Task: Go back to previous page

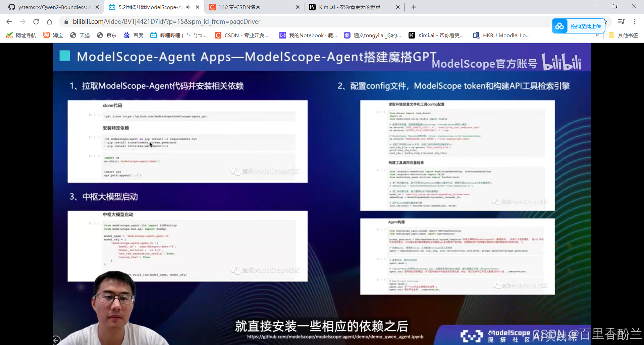Action: coord(9,22)
